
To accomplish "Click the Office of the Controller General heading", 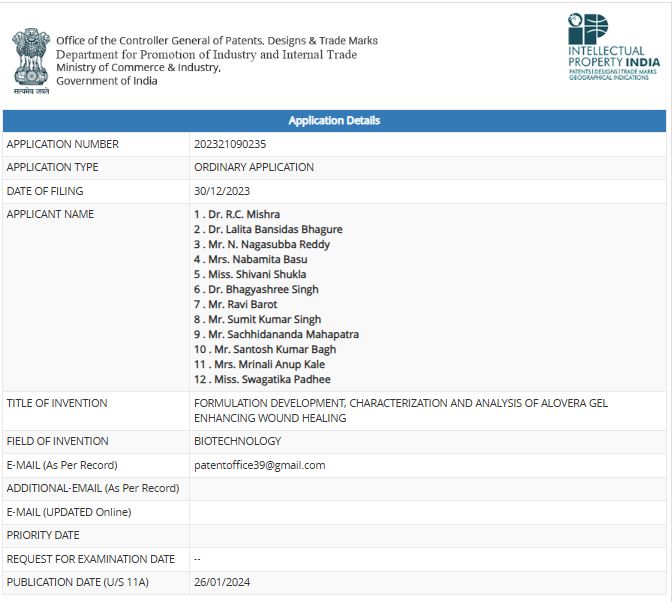I will pyautogui.click(x=217, y=41).
